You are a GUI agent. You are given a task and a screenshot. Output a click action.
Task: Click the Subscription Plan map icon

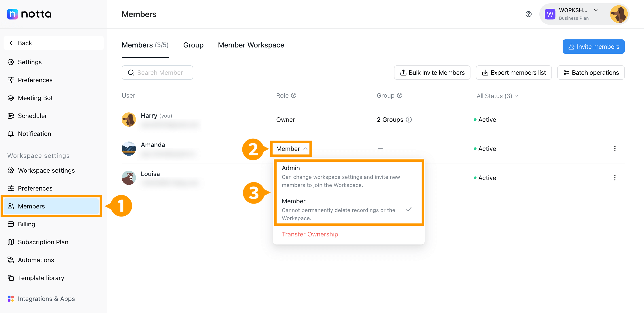tap(11, 242)
